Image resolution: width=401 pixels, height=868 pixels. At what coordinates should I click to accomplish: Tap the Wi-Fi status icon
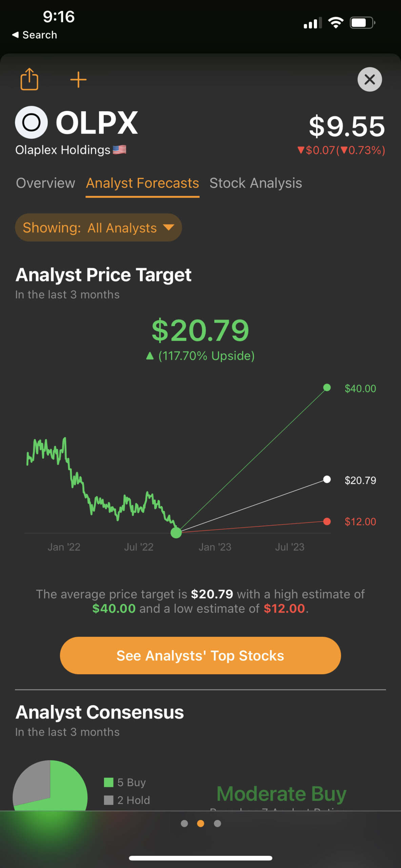pyautogui.click(x=336, y=23)
